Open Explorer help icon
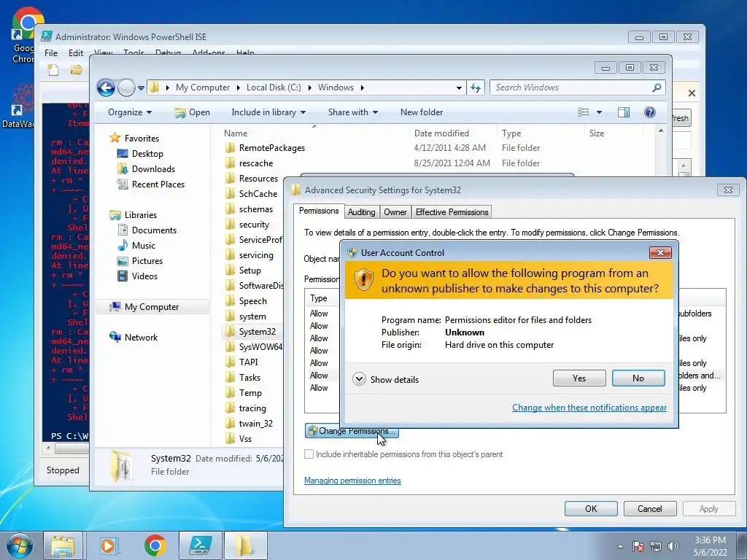Viewport: 747px width, 560px height. [x=649, y=112]
